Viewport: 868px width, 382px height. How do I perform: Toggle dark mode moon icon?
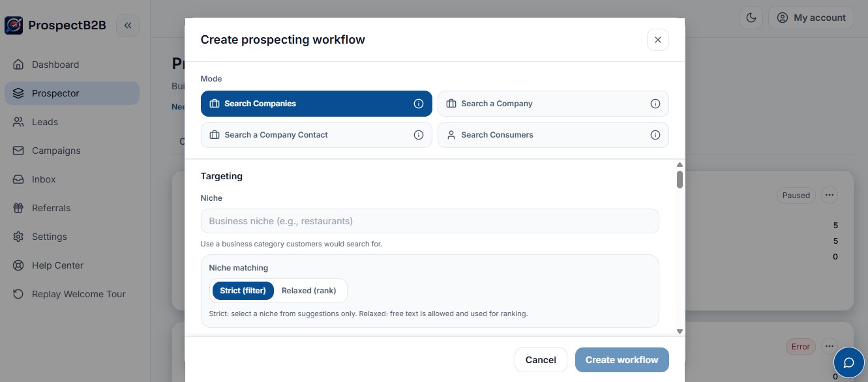coord(751,18)
